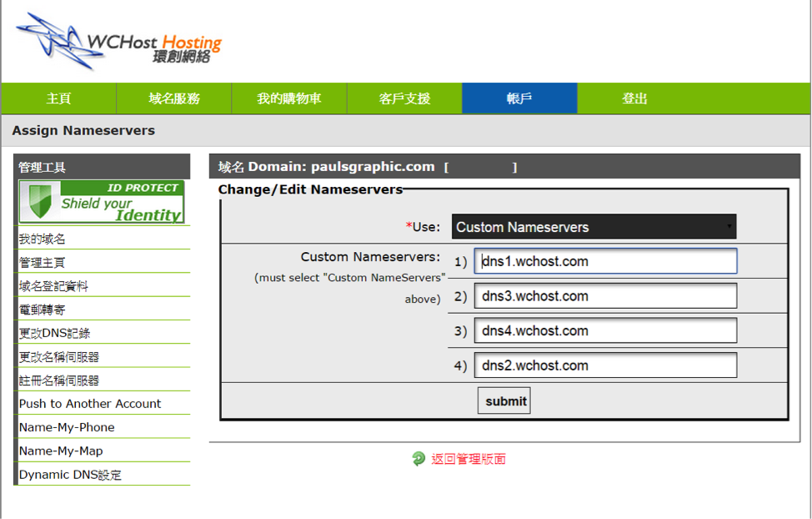Click 登出 to log out
Viewport: 812px width, 519px height.
pyautogui.click(x=634, y=98)
